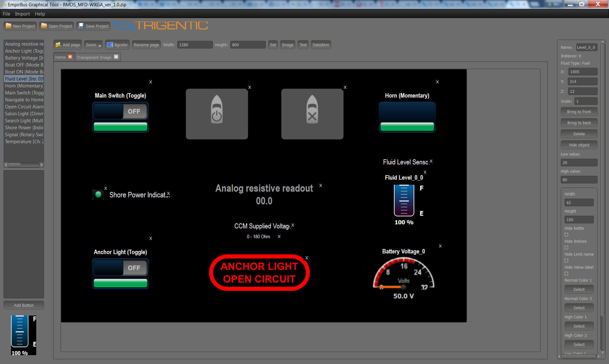The height and width of the screenshot is (364, 609).
Task: Click the green Shore Power indicator light
Action: pyautogui.click(x=98, y=195)
